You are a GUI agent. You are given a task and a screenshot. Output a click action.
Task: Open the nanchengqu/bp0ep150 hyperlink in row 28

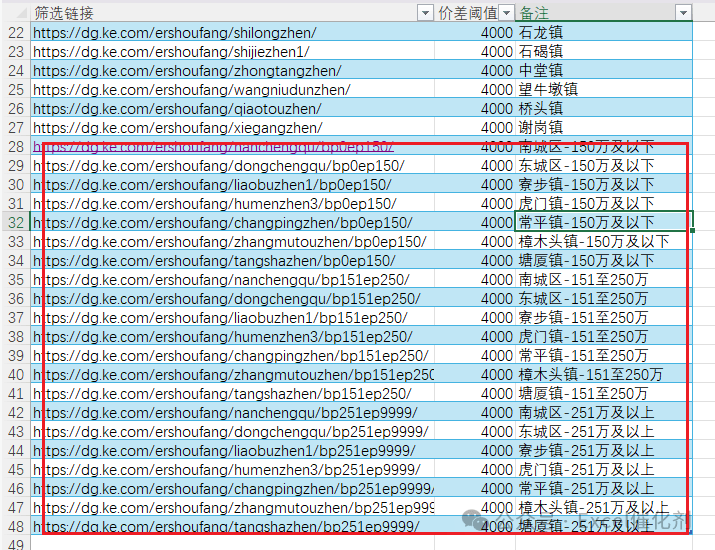(213, 146)
